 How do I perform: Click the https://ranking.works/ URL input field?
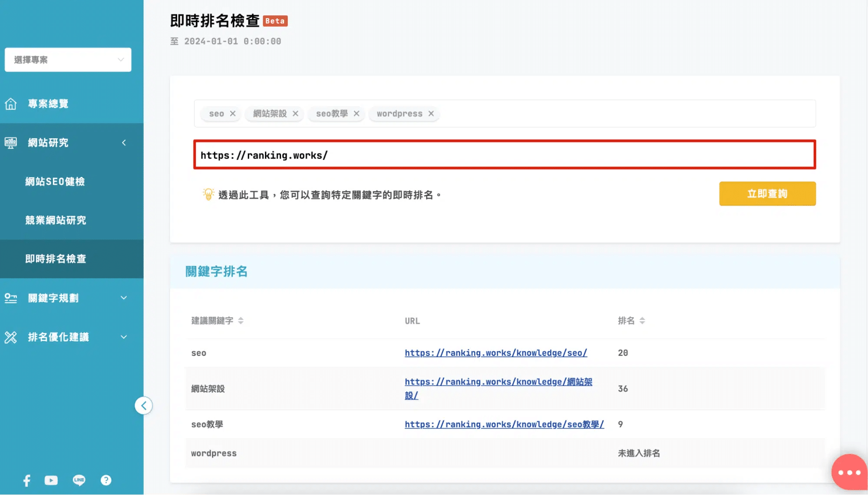point(505,155)
